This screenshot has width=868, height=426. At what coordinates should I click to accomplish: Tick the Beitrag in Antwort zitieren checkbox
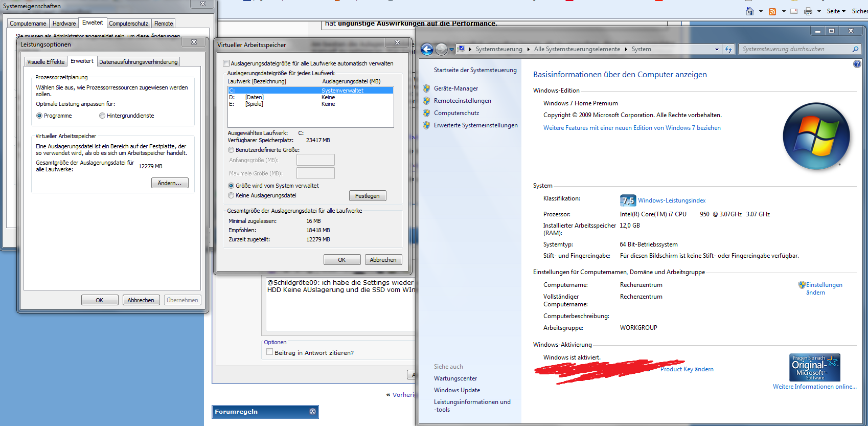[x=269, y=352]
